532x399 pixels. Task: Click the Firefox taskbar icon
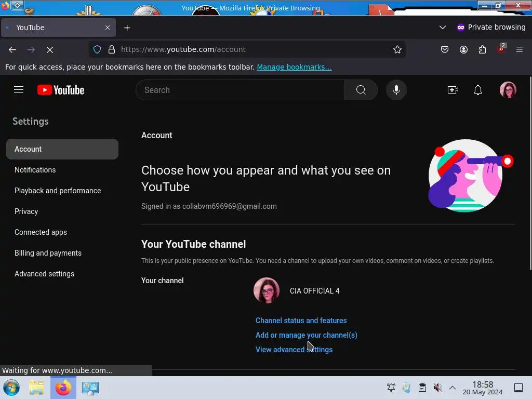pos(63,388)
